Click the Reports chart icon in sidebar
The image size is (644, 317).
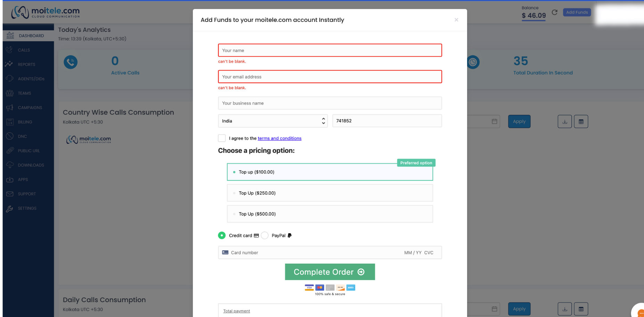pos(9,64)
